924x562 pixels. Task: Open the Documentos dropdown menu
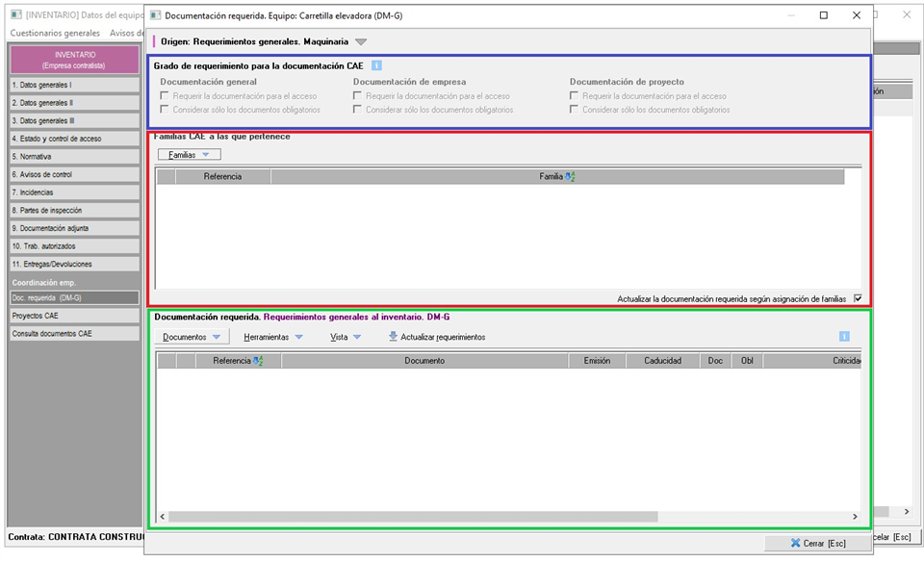pos(192,337)
